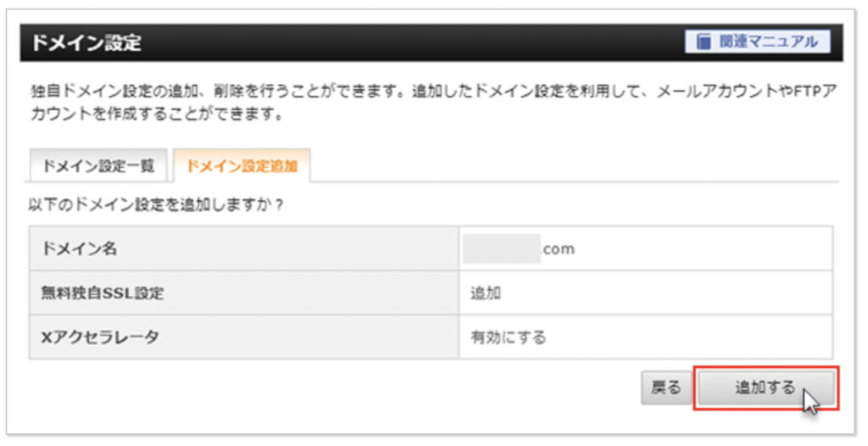
Task: Click the book icon beside 関連マニュアル
Action: point(703,42)
